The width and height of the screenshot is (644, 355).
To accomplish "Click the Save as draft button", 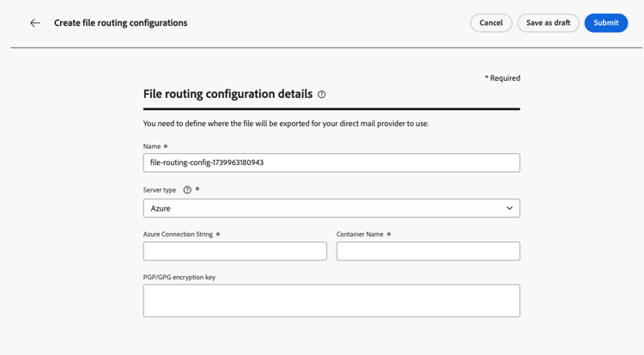I will (x=548, y=23).
